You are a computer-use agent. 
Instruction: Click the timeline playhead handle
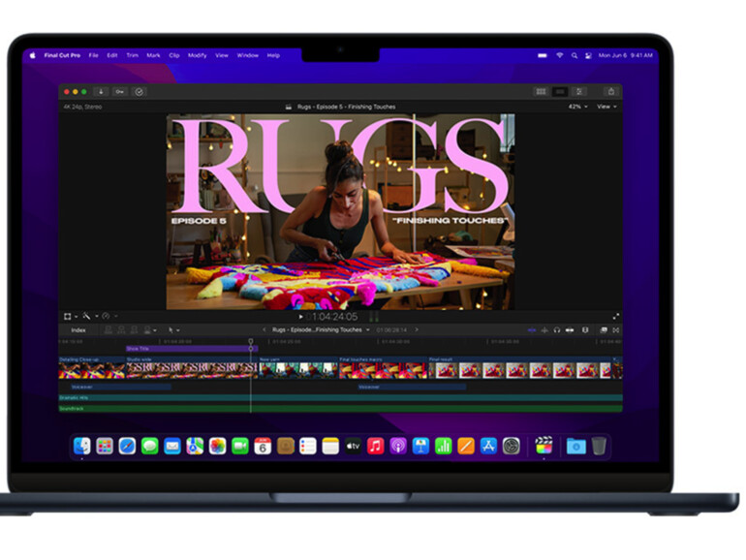tap(251, 342)
